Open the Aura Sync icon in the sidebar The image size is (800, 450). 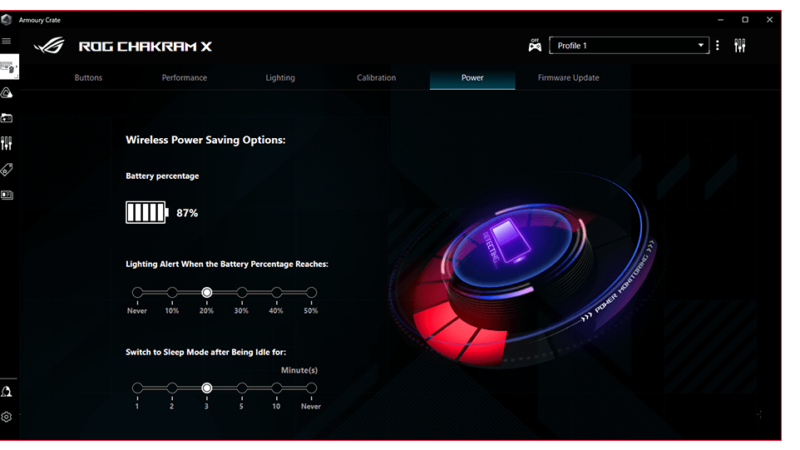[7, 93]
